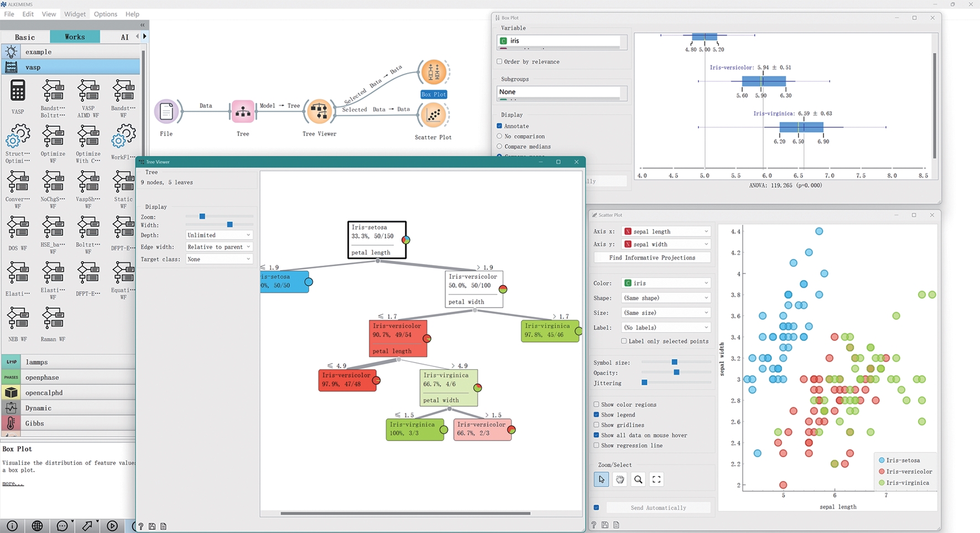Select the Optimize WF widget
980x533 pixels.
point(53,136)
